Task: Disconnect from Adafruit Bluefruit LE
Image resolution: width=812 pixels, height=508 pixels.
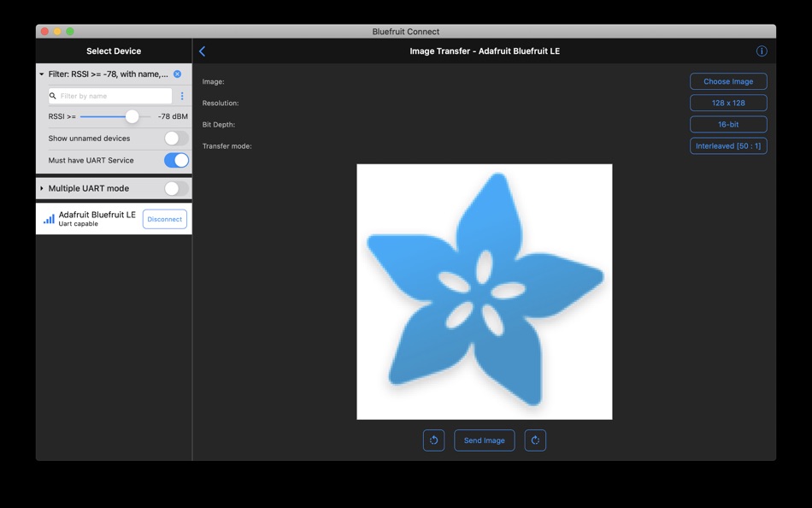Action: click(x=165, y=219)
